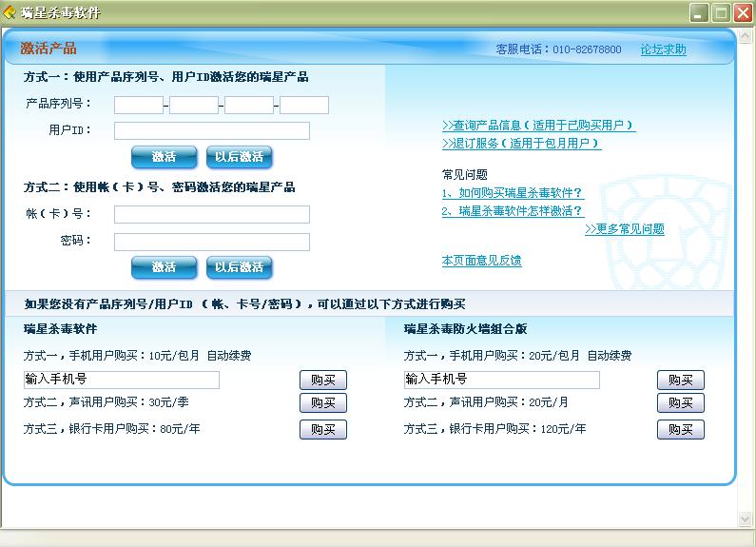
Task: Click 购买 for 声讯用户 20元/月
Action: point(681,402)
